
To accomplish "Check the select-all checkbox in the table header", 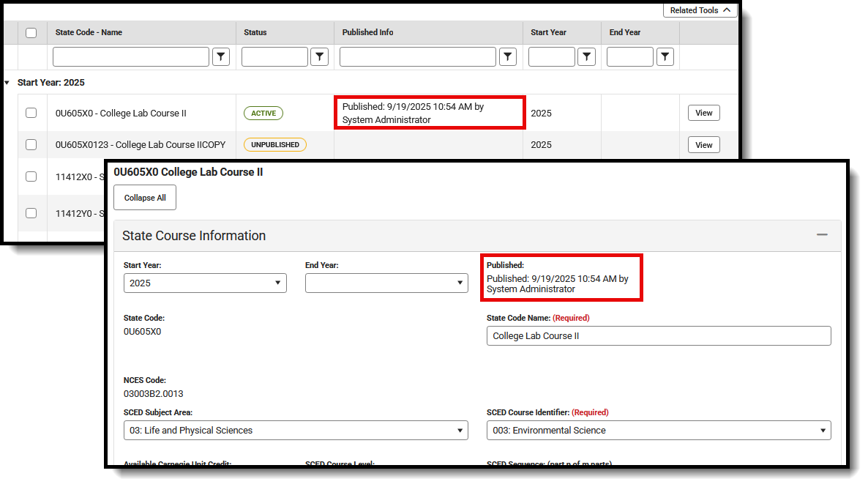I will point(30,32).
